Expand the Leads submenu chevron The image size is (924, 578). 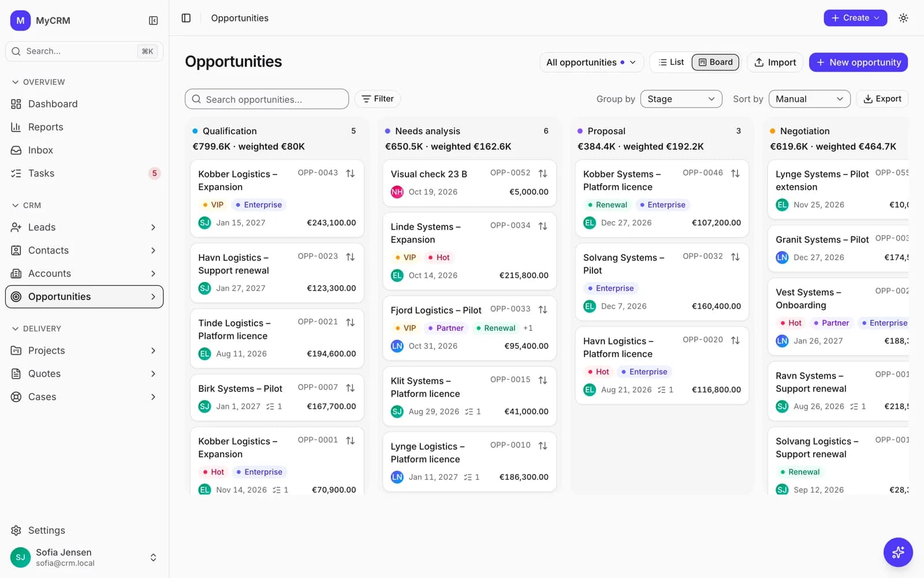point(153,228)
